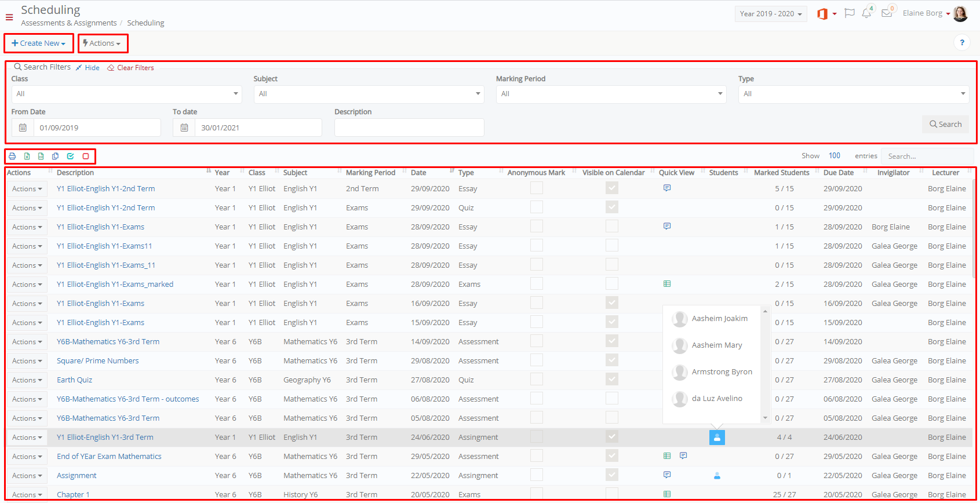Open the hamburger navigation menu

9,17
